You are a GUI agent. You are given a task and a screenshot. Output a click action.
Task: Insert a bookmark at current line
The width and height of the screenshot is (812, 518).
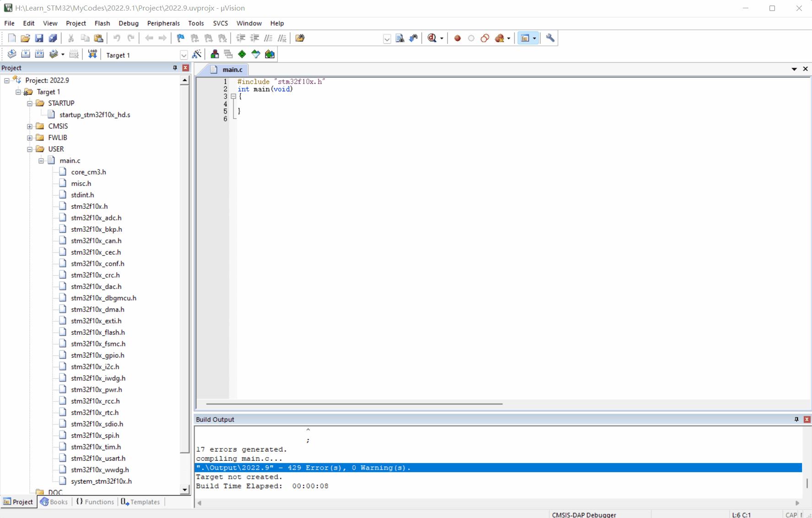(x=179, y=38)
